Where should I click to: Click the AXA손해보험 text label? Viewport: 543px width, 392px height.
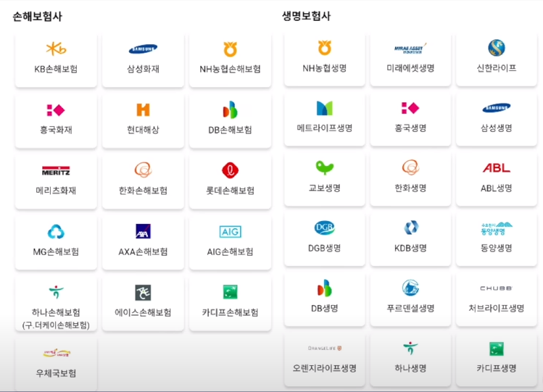(143, 251)
